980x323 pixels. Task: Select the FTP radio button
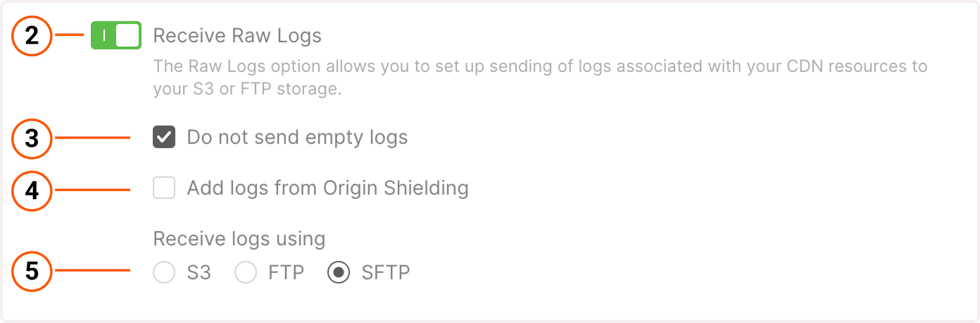pyautogui.click(x=245, y=272)
